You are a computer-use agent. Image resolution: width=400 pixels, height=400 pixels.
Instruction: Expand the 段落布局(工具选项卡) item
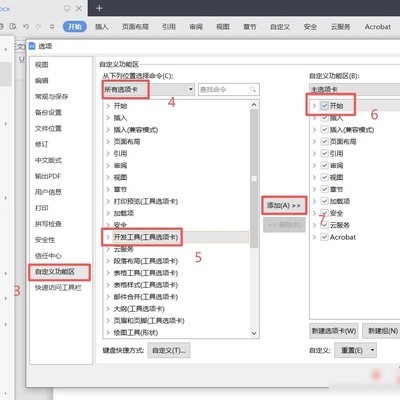tap(108, 261)
